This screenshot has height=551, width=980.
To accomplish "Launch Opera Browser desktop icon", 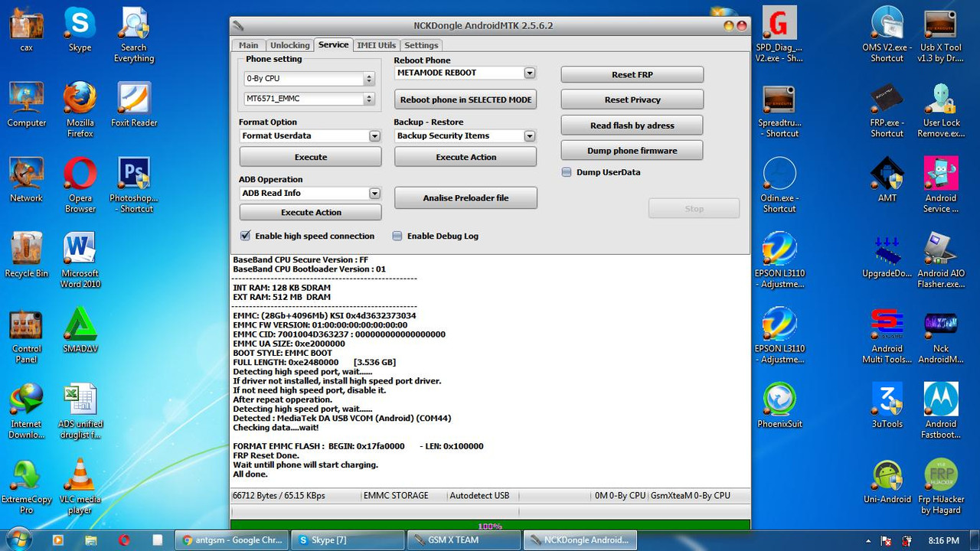I will (80, 185).
